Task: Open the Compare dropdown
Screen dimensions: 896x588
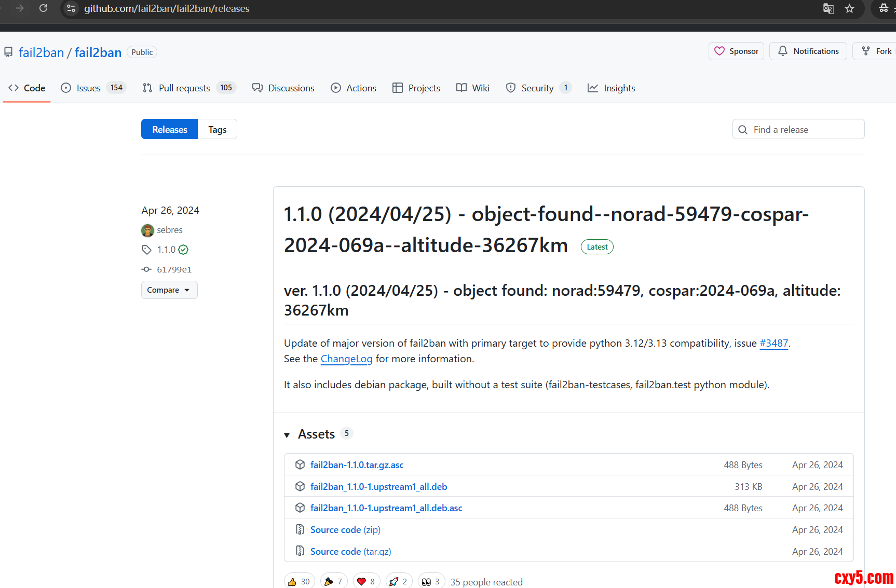Action: (169, 290)
